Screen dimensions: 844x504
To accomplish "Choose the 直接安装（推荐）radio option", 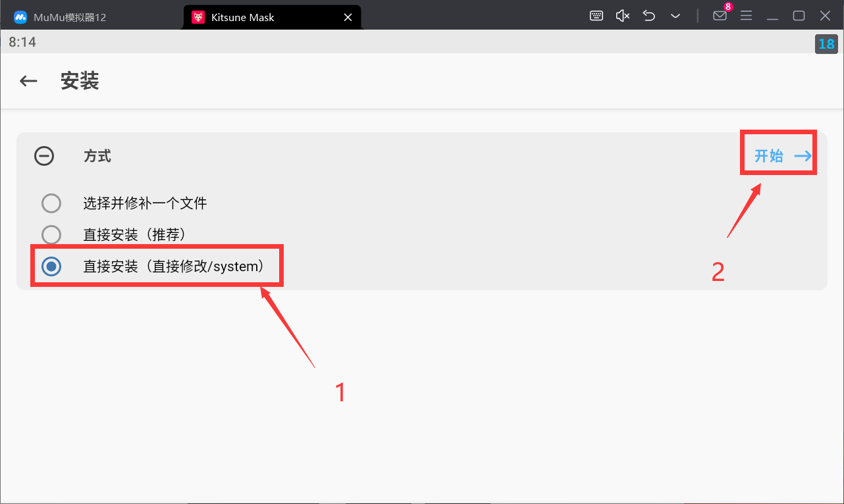I will [51, 234].
